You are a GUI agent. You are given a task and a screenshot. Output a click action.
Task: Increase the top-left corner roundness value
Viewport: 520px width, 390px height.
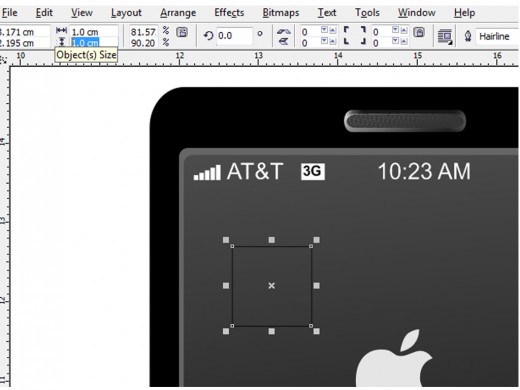coord(332,31)
